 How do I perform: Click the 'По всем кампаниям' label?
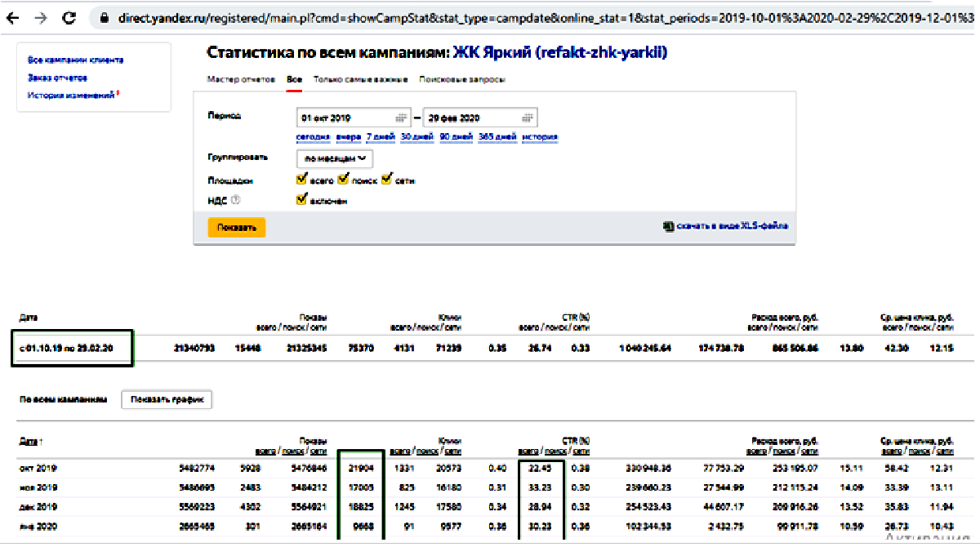tap(63, 400)
